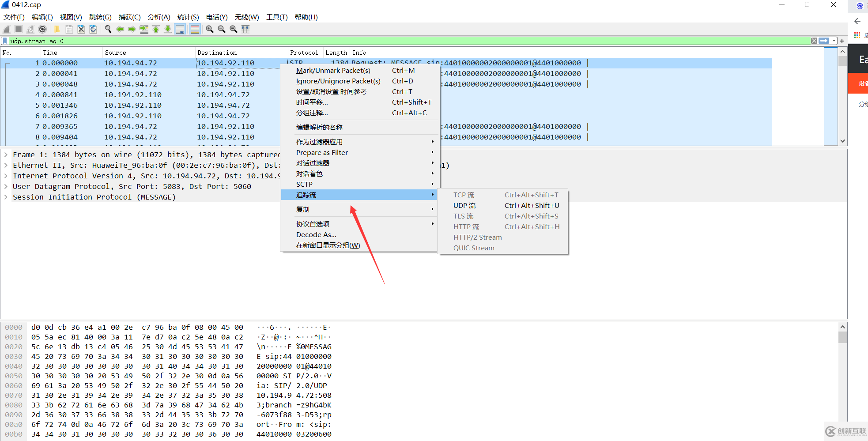
Task: Click the browser back arrow
Action: 857,21
